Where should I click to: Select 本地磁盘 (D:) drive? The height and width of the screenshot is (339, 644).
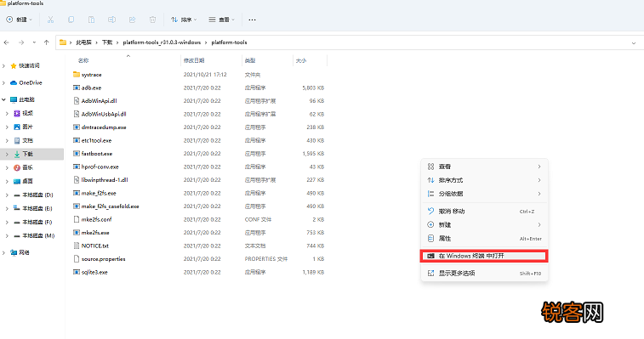coord(34,195)
